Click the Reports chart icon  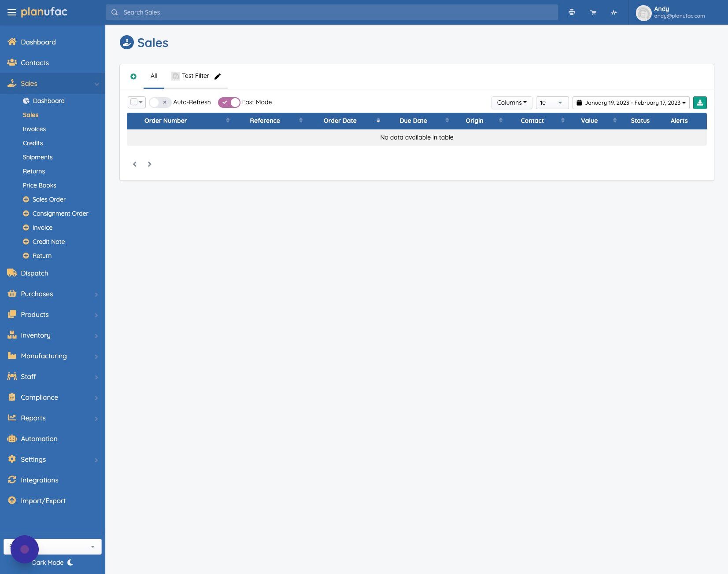12,418
